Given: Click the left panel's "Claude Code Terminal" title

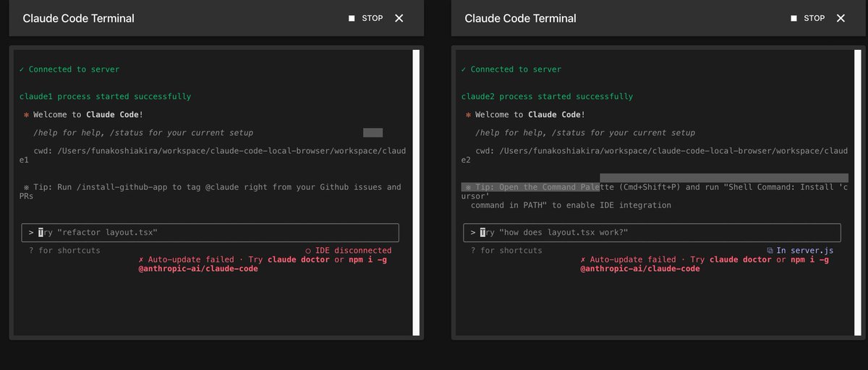Looking at the screenshot, I should [x=79, y=18].
